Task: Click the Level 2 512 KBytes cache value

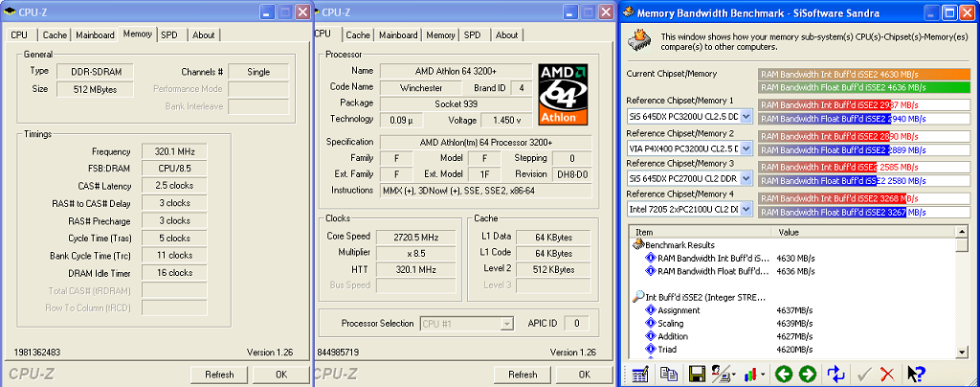Action: (x=554, y=269)
